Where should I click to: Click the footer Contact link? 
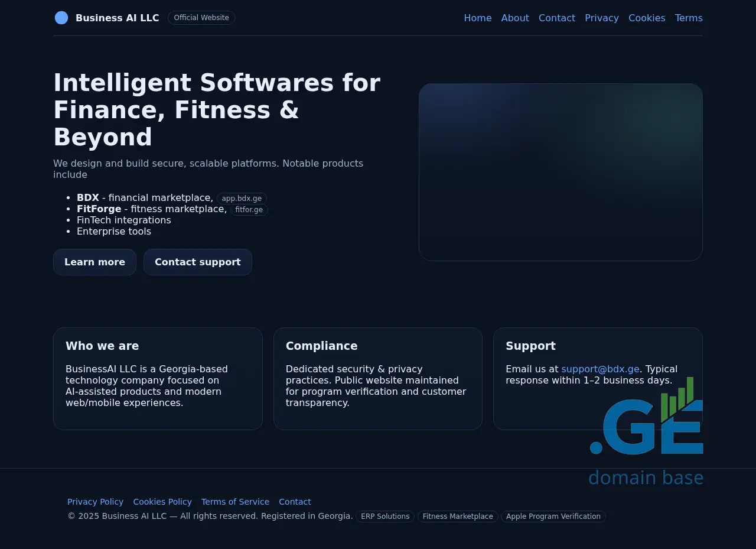[x=295, y=502]
